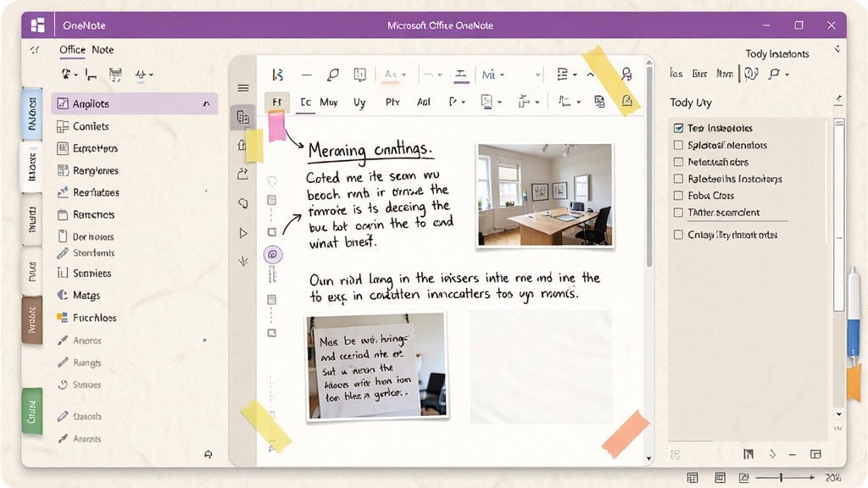Uncheck the Tes Inslaolotes checkbox
868x488 pixels.
[678, 128]
